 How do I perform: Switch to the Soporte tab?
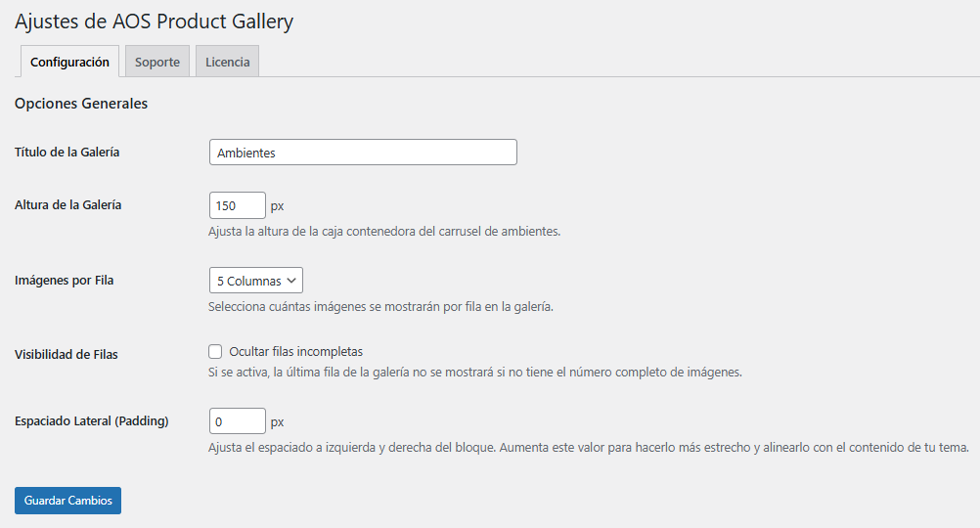click(x=157, y=62)
